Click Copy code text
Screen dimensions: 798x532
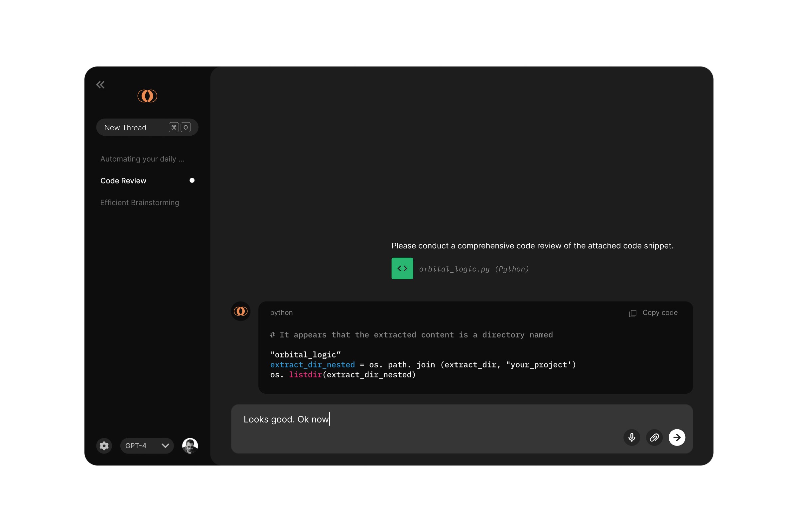[x=660, y=313]
